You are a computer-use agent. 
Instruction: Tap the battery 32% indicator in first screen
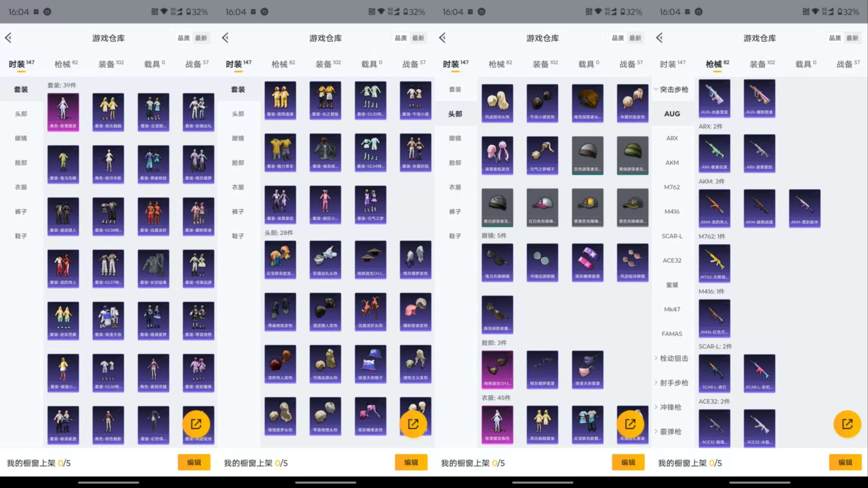point(197,12)
